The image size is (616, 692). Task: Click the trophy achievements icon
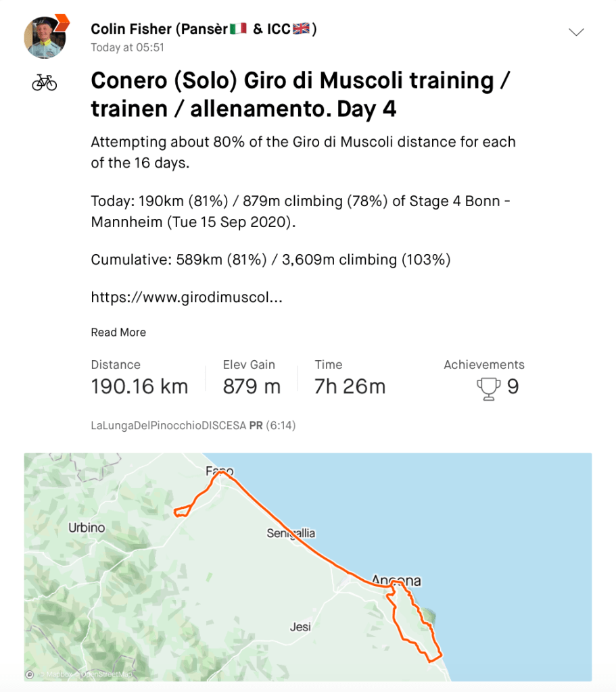pyautogui.click(x=488, y=388)
